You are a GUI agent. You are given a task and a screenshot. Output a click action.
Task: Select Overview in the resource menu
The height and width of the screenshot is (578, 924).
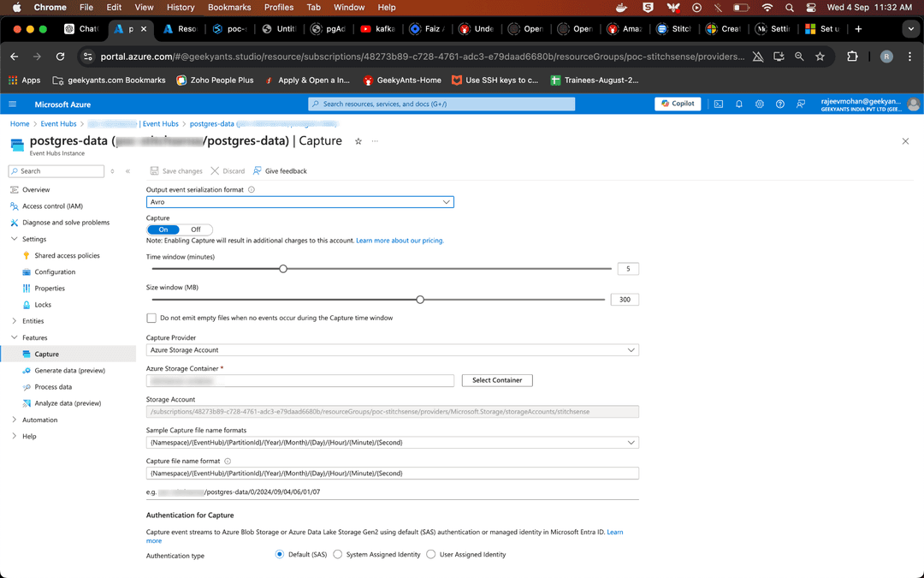click(x=37, y=189)
